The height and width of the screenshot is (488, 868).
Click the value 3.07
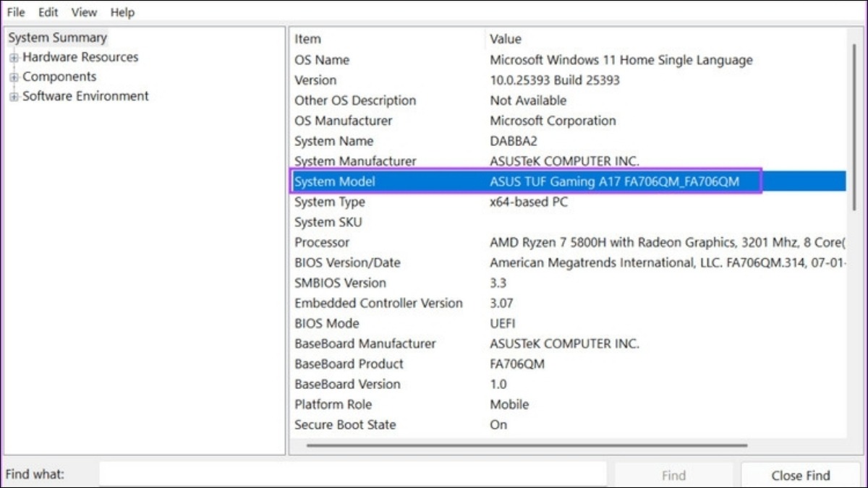coord(502,303)
